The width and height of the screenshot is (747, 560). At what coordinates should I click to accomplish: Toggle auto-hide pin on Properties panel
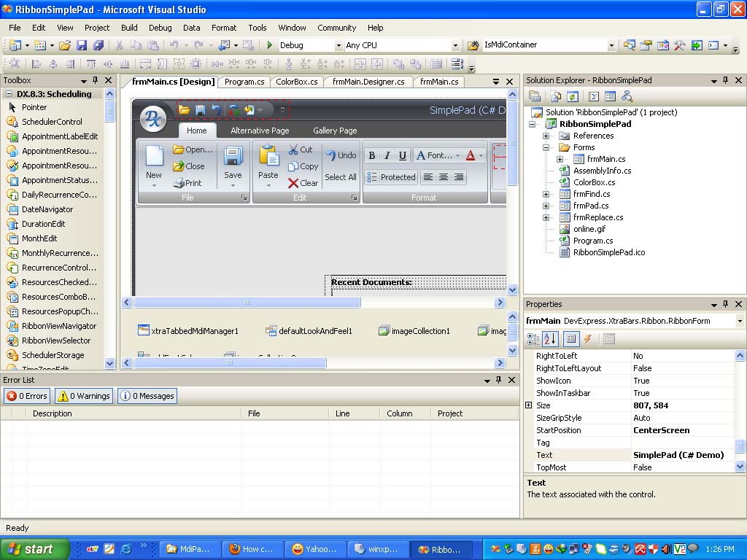pyautogui.click(x=726, y=304)
